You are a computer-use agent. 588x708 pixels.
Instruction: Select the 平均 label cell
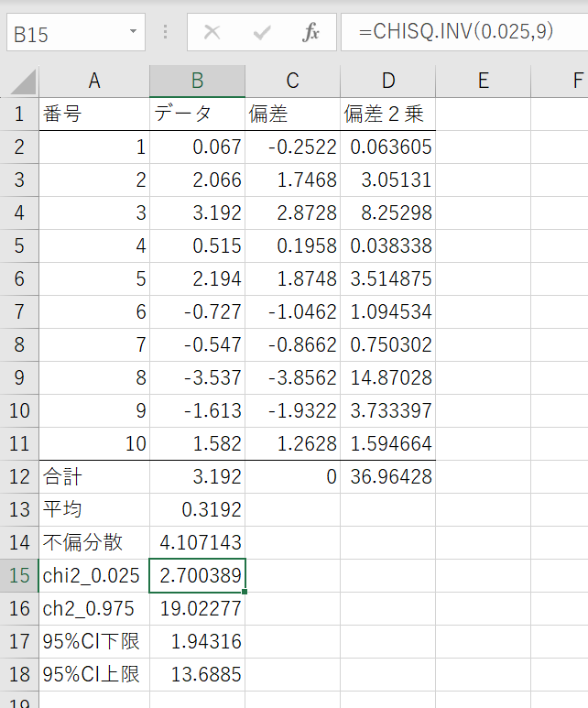click(x=94, y=510)
